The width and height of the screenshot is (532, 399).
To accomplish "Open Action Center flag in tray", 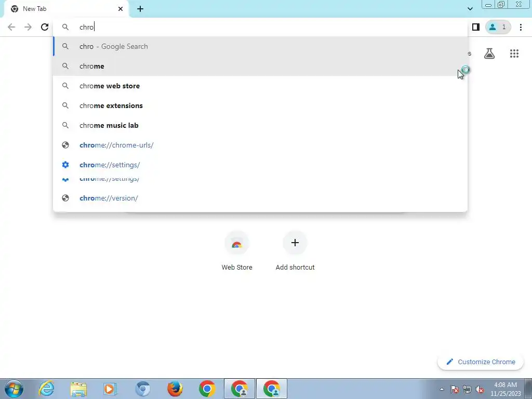I will click(x=455, y=389).
